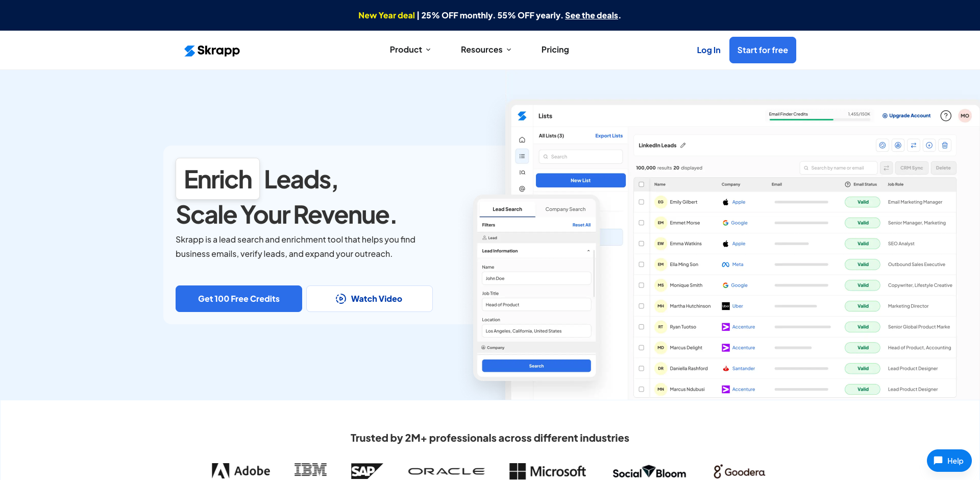Click Search by name or email field
The width and height of the screenshot is (980, 480).
[839, 168]
